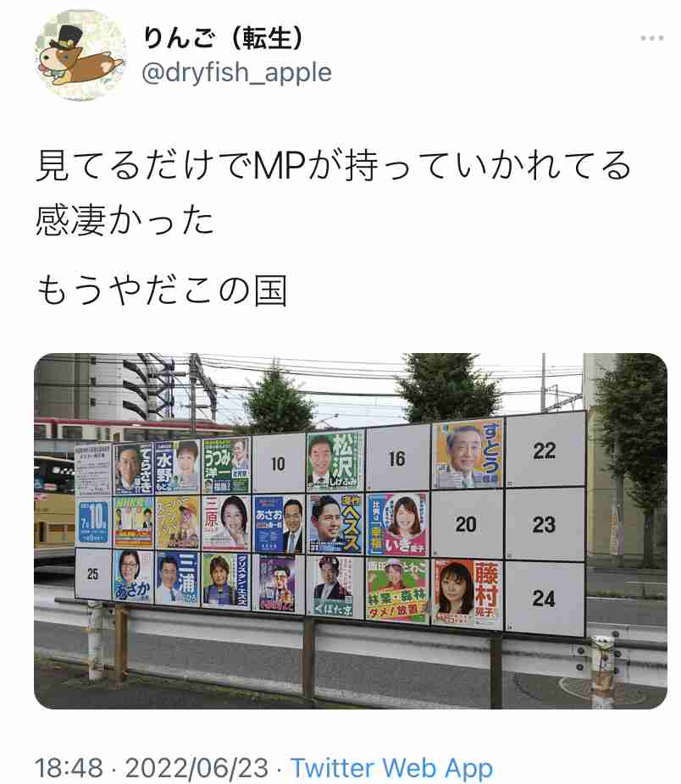681x784 pixels.
Task: Open the three-dot more options menu
Action: (x=652, y=38)
